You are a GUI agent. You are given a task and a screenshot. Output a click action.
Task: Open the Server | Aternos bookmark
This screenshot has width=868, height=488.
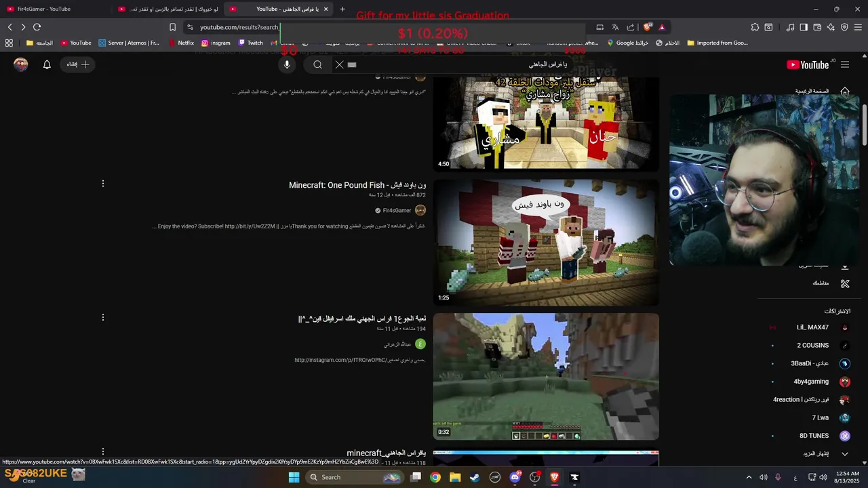pyautogui.click(x=129, y=43)
